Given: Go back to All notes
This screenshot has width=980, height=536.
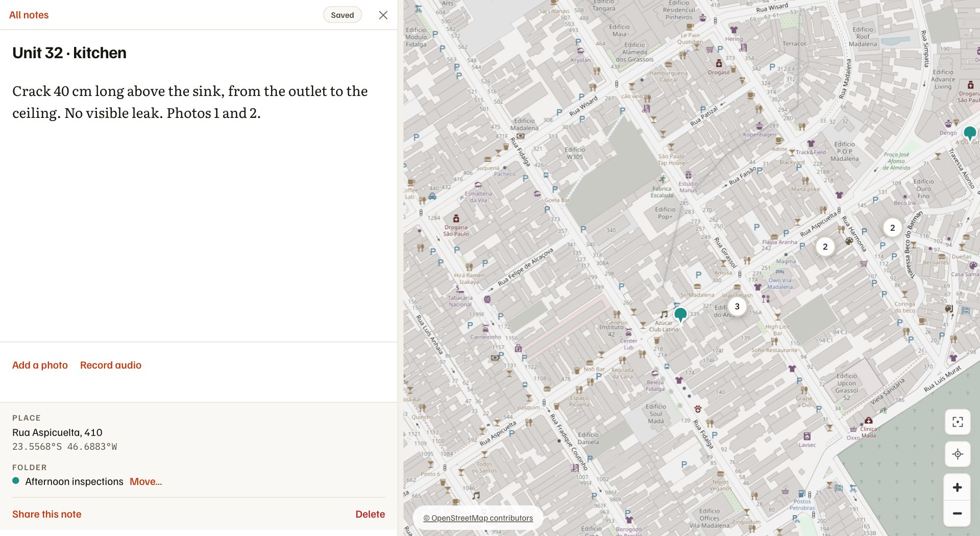Looking at the screenshot, I should coord(29,15).
